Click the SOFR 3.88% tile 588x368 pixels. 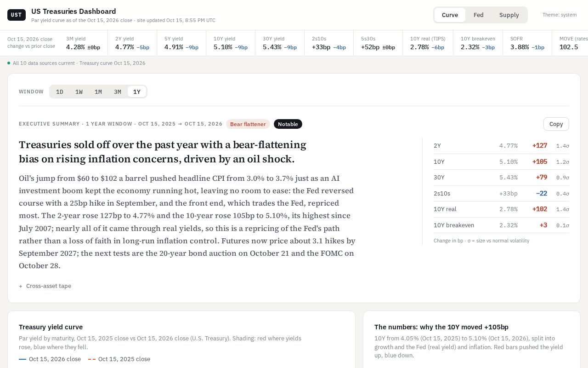(527, 43)
